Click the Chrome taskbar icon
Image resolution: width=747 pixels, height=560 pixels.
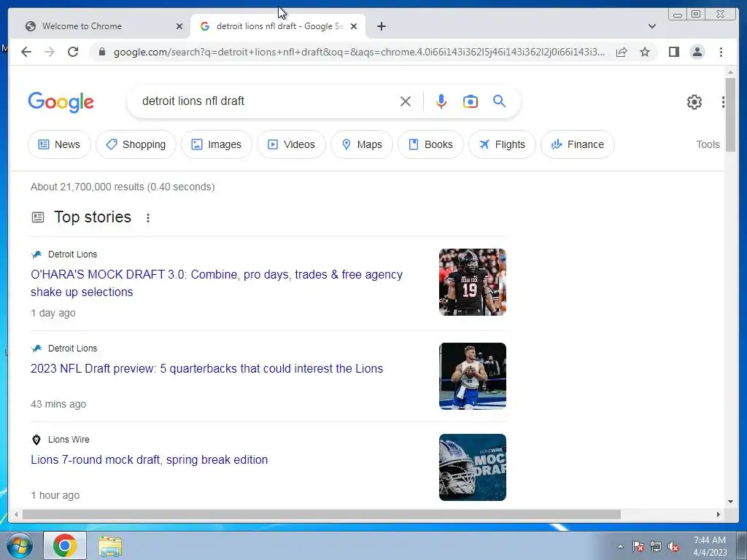pyautogui.click(x=65, y=545)
